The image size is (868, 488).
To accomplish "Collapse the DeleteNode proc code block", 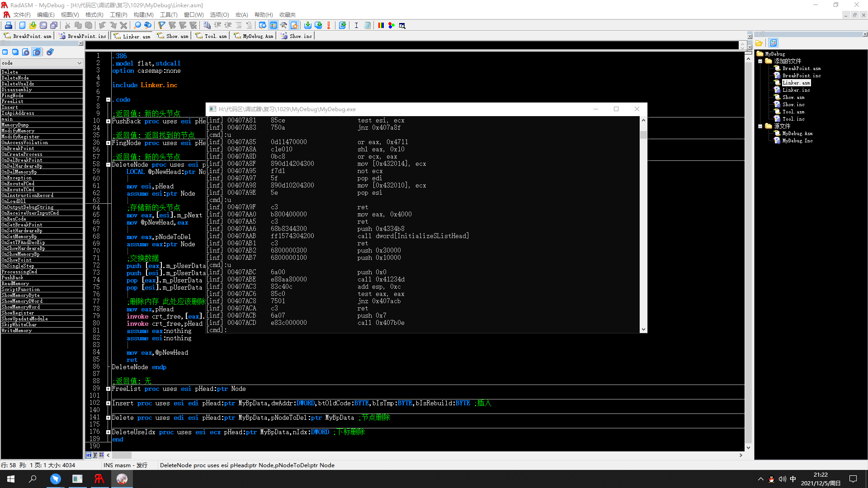I will (108, 165).
